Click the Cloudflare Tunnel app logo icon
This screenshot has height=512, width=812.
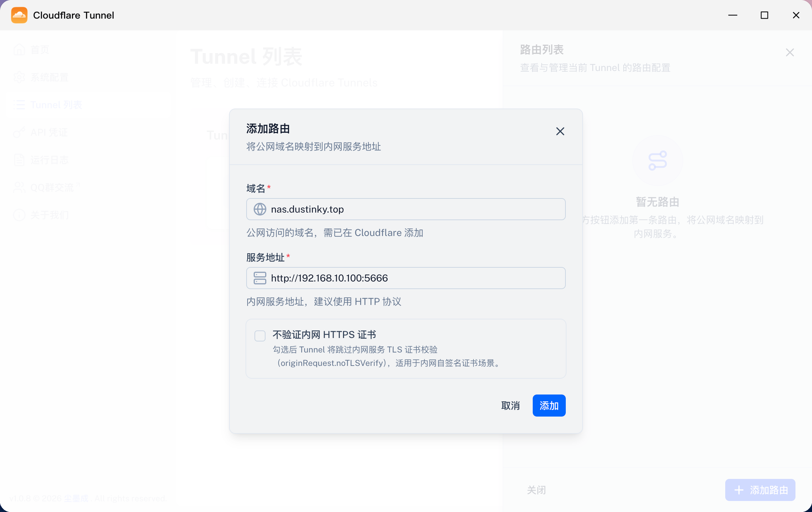click(19, 15)
